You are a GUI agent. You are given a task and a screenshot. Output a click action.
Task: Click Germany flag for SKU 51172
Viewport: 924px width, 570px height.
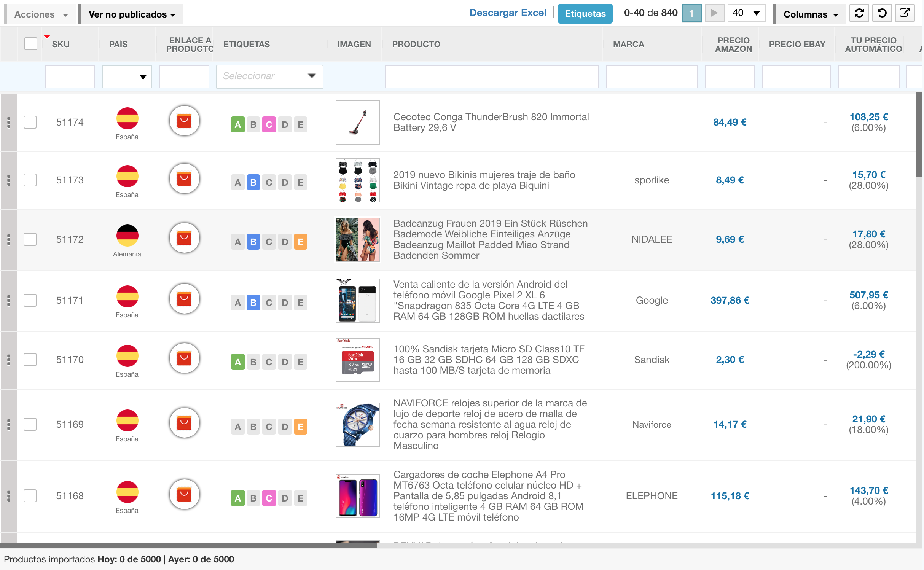127,236
